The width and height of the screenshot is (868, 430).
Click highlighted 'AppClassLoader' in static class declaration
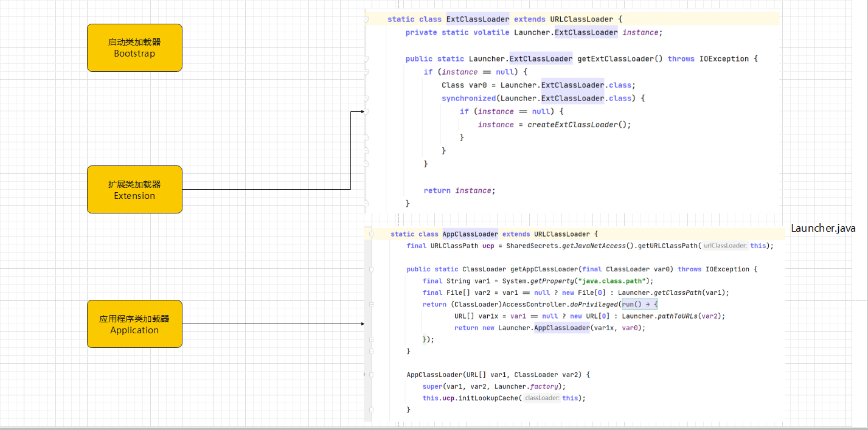(470, 234)
